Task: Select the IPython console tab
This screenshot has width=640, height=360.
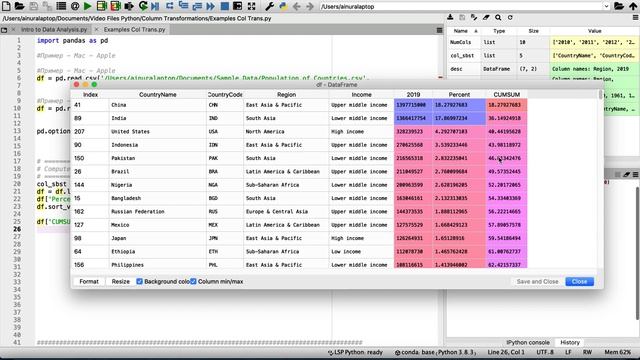Action: (528, 342)
